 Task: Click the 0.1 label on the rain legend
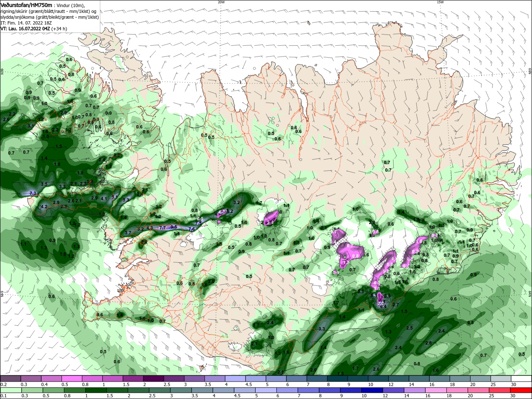pyautogui.click(x=3, y=396)
